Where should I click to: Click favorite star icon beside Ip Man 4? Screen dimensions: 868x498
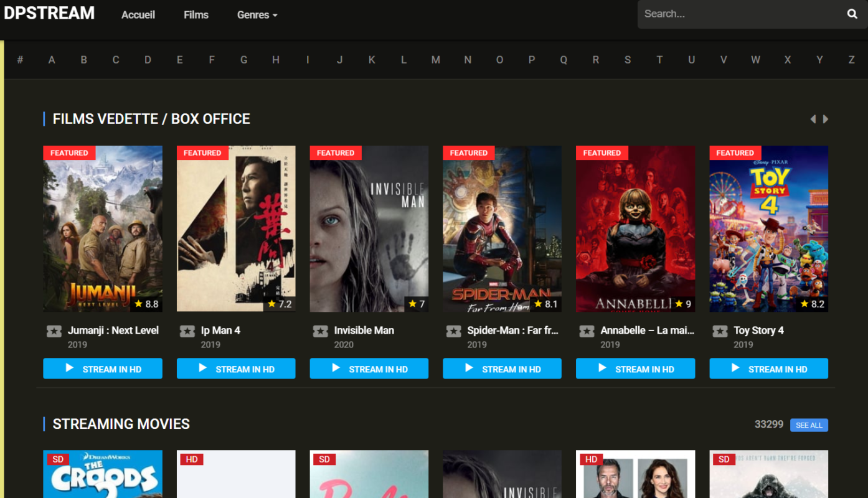(187, 331)
